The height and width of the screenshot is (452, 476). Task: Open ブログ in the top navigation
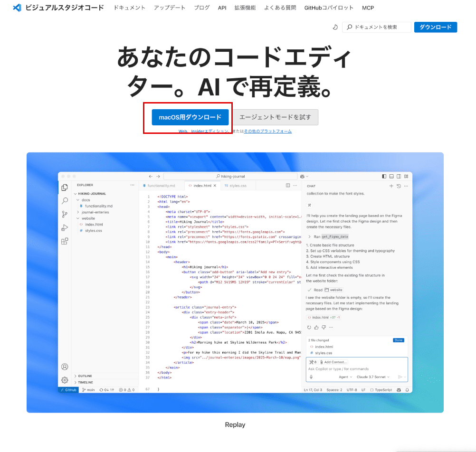point(202,8)
